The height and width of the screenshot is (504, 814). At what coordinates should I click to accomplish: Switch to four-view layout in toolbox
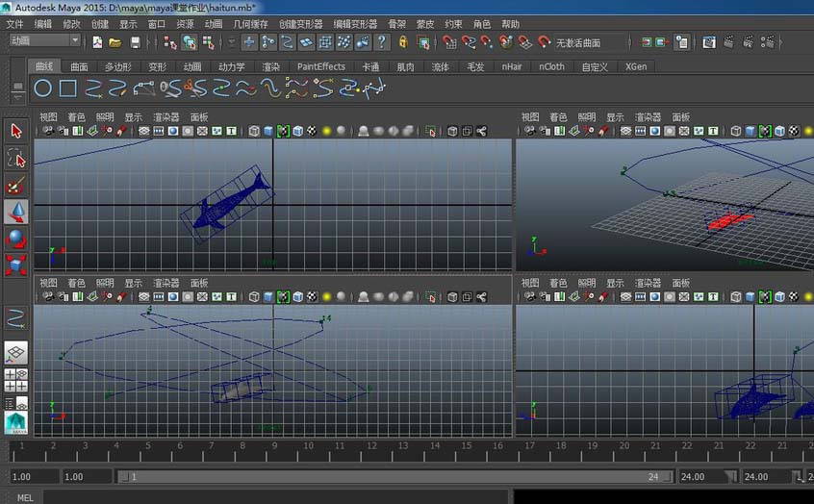pos(16,380)
